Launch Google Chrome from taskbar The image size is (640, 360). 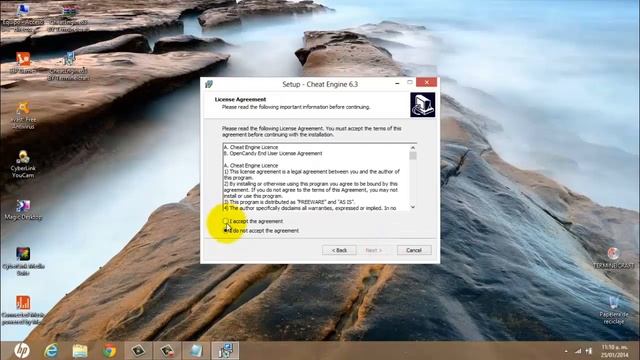tap(109, 351)
